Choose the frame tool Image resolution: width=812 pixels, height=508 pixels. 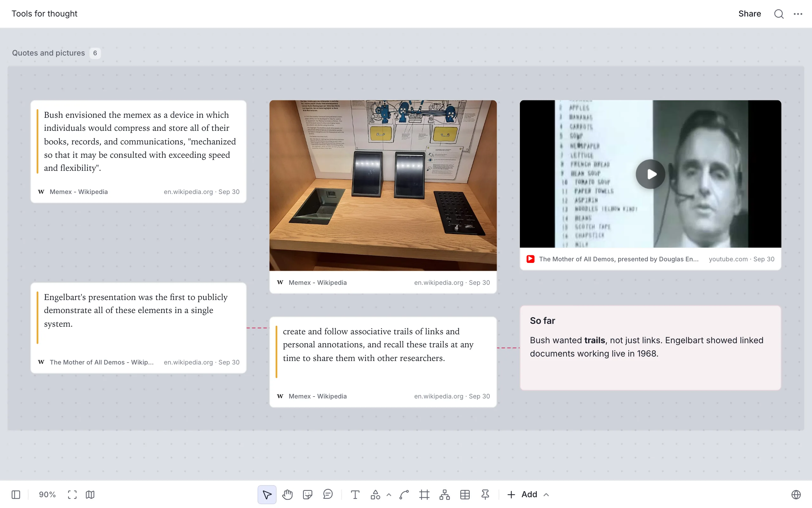tap(424, 495)
